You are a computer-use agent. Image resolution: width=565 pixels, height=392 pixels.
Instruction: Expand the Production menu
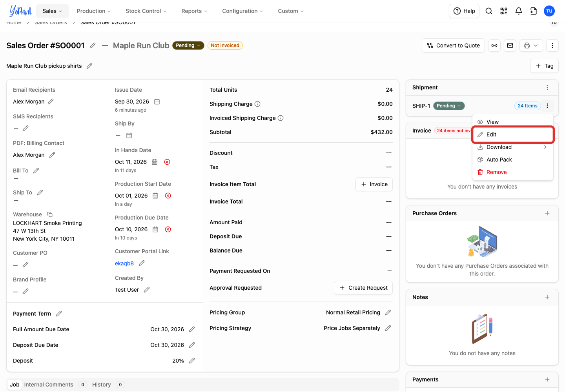[94, 11]
